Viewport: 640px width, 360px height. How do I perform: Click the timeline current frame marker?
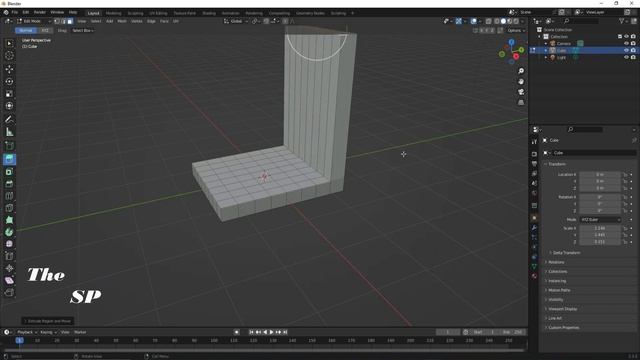click(19, 340)
